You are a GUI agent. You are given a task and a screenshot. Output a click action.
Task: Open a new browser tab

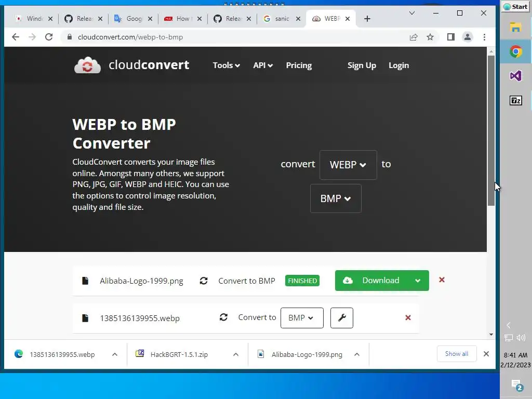[x=367, y=19]
